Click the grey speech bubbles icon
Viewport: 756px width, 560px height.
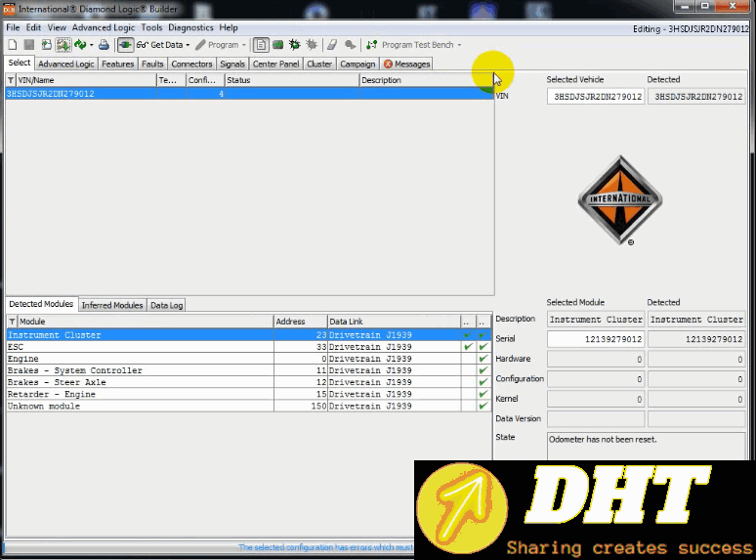(350, 45)
